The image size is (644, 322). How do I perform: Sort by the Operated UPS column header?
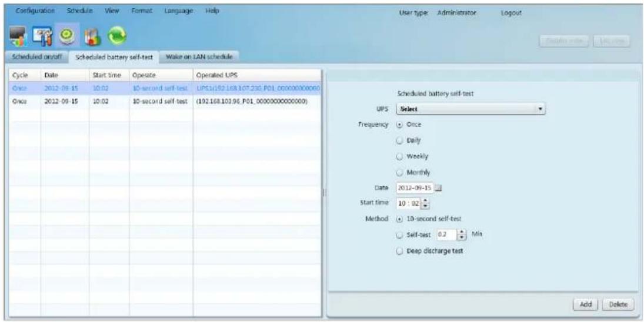click(257, 75)
